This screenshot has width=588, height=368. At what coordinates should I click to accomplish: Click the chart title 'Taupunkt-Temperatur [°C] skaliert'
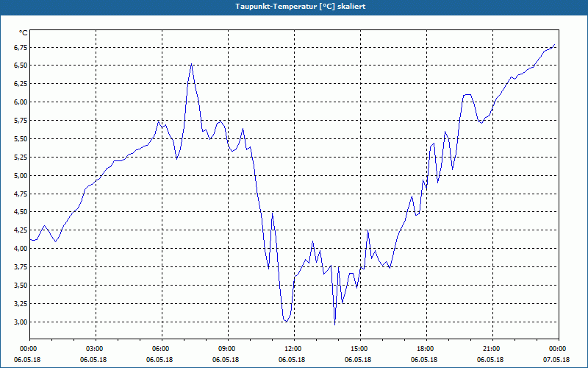(x=301, y=7)
